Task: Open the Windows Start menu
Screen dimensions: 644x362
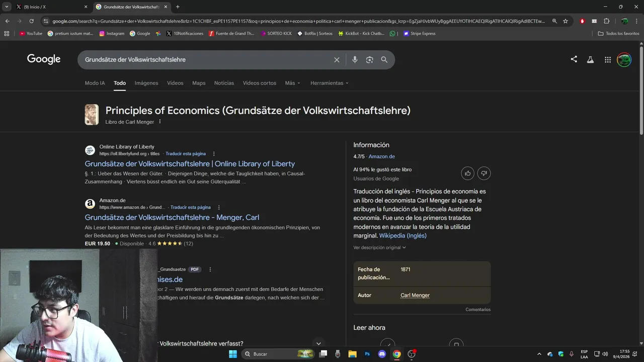Action: tap(233, 354)
